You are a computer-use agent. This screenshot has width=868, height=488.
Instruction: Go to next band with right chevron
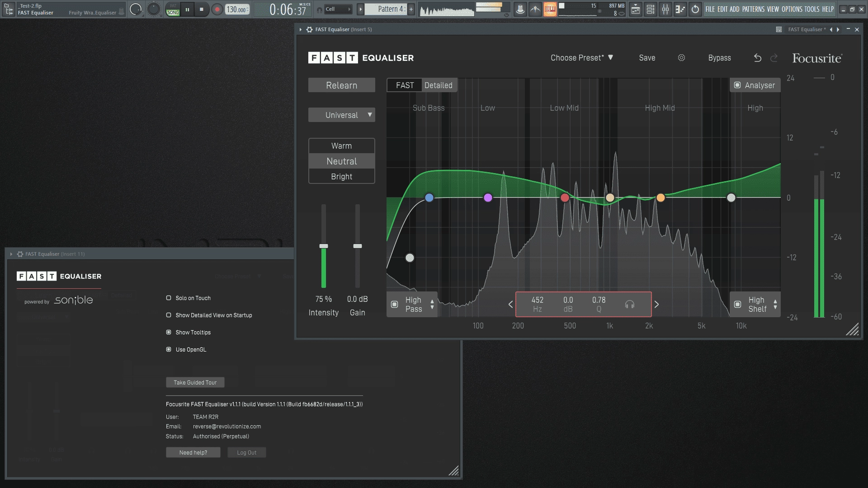click(x=656, y=305)
